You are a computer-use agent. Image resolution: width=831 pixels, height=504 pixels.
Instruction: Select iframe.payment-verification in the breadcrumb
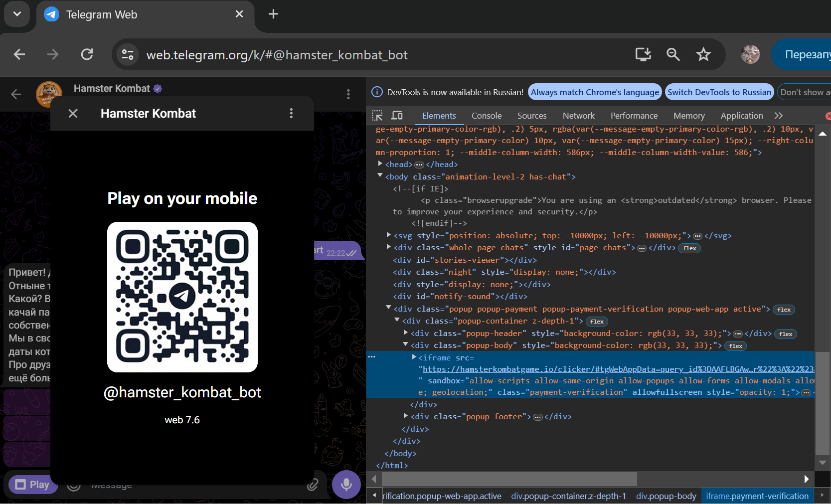pos(757,496)
